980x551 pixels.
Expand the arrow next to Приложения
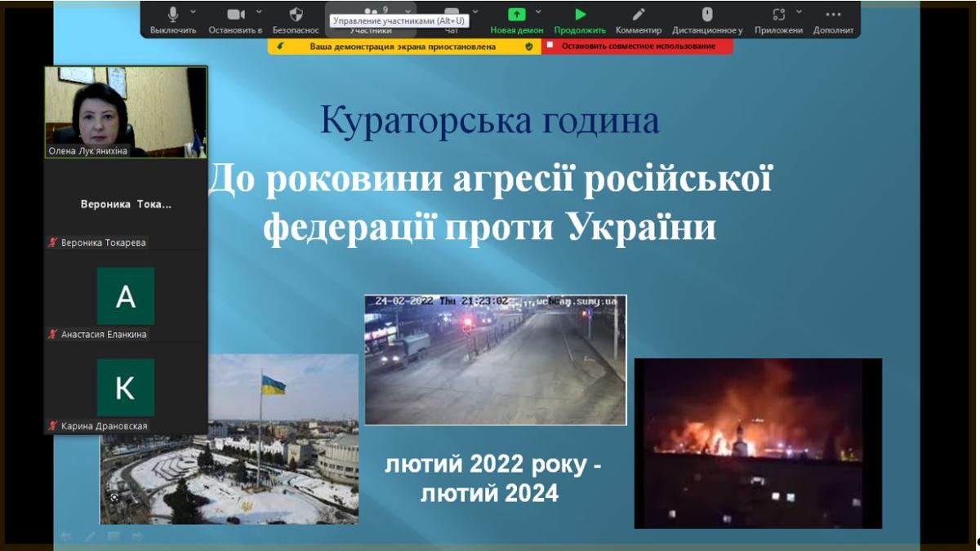(x=799, y=12)
